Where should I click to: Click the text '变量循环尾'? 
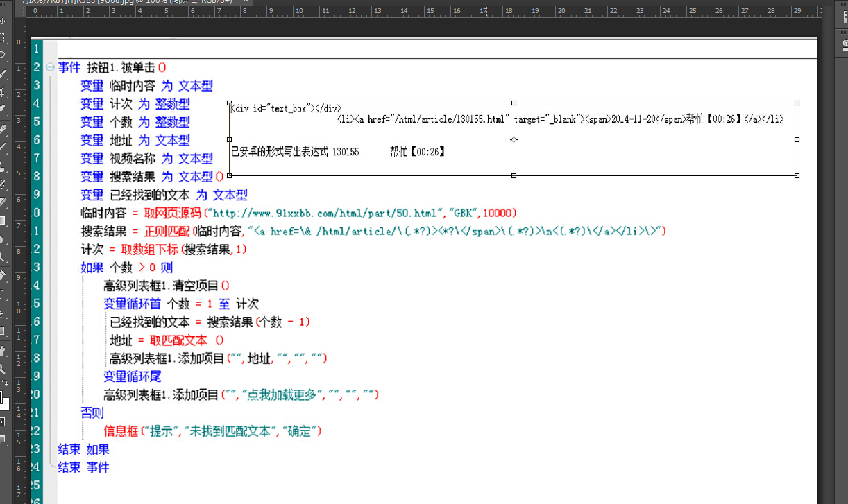click(132, 376)
